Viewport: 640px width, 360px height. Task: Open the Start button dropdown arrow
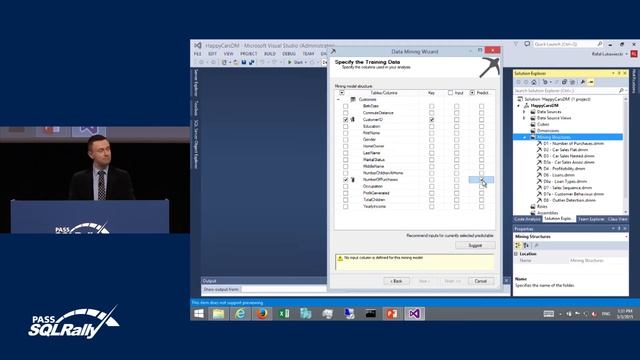306,62
